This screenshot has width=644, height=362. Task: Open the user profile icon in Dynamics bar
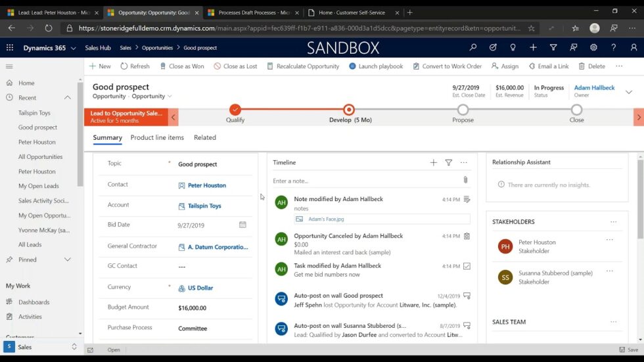tap(633, 47)
